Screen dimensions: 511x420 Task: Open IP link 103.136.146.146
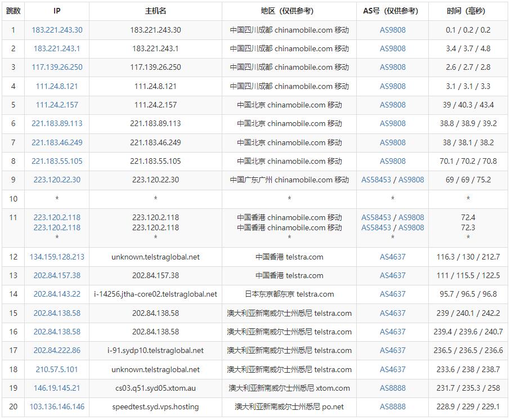click(57, 406)
